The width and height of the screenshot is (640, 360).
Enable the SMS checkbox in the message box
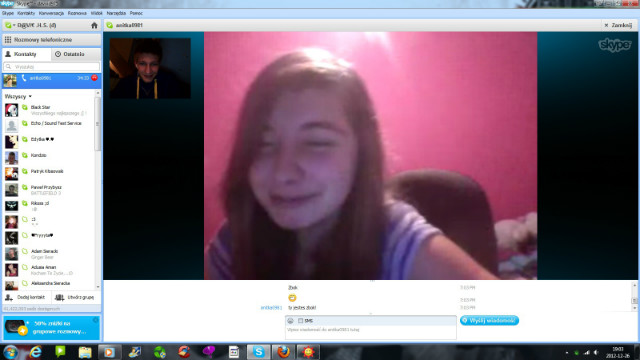[x=300, y=321]
